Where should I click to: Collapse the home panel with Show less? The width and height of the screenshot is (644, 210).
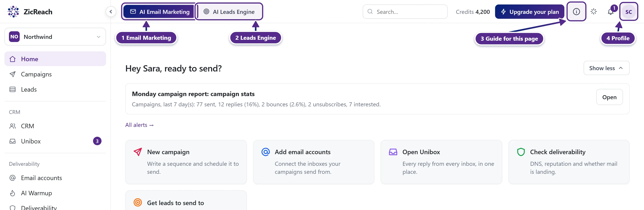(606, 68)
